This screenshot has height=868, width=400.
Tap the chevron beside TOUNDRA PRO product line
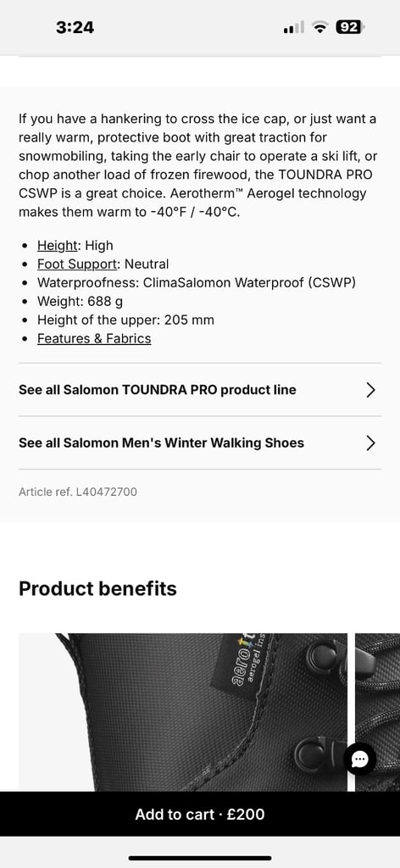pos(370,390)
